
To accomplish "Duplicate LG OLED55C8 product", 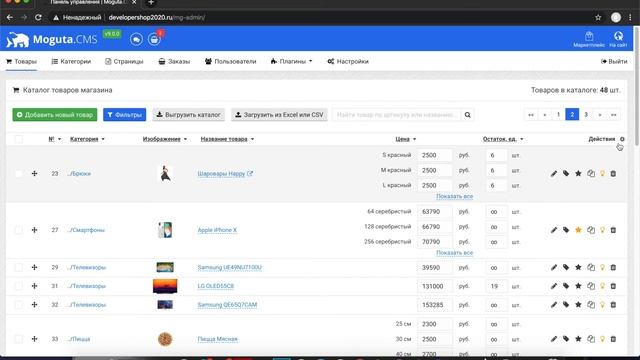I will (x=591, y=286).
